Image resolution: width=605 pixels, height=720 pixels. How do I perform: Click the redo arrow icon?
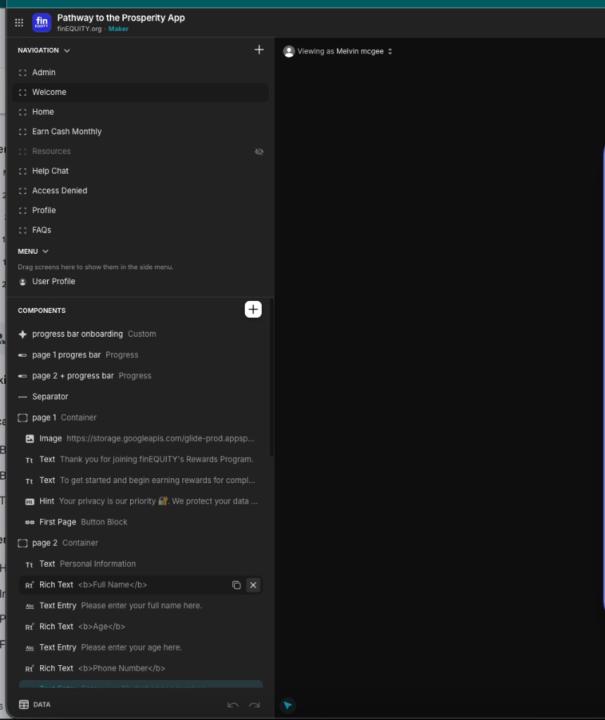255,705
